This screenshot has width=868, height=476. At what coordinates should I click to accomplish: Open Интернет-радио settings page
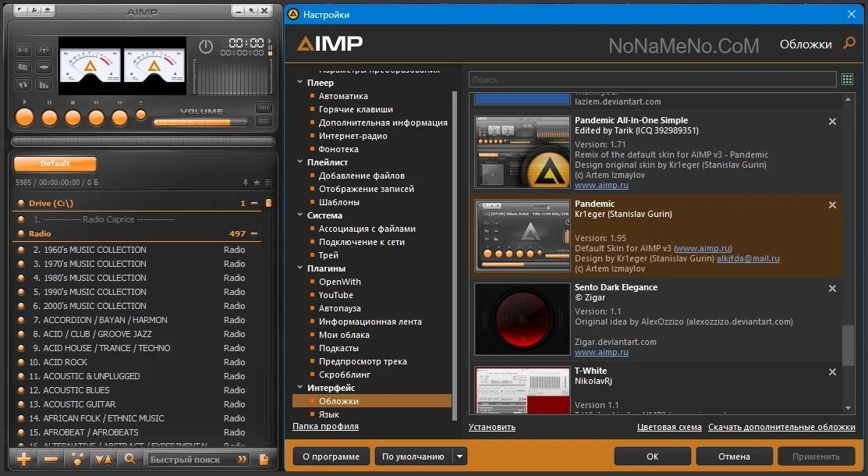353,136
